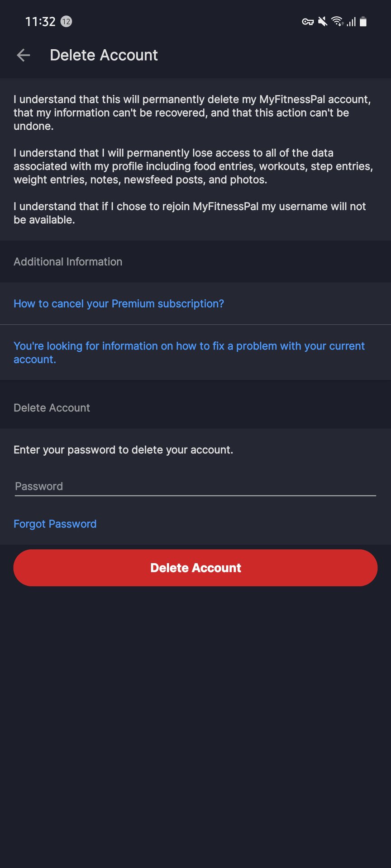Click the permanently delete MyFitnessPal account paragraph
The image size is (391, 868).
click(x=192, y=113)
